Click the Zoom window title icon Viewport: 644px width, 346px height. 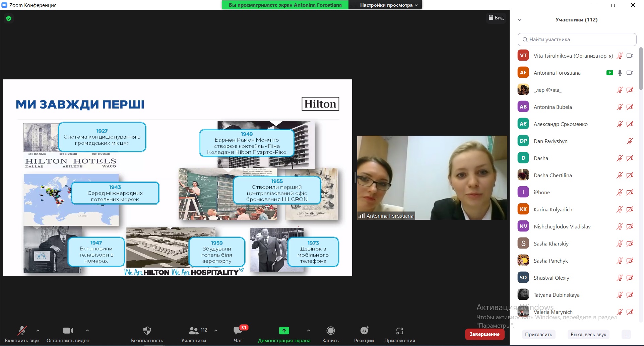pyautogui.click(x=4, y=5)
